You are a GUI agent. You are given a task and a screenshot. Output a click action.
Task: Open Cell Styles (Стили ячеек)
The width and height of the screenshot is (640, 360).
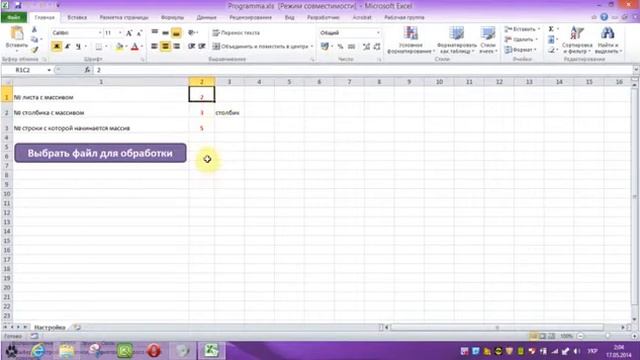point(488,40)
